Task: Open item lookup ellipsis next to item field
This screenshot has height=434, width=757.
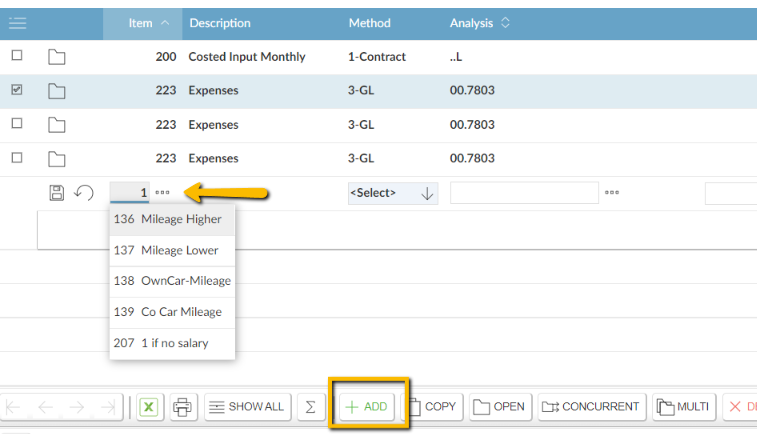Action: point(162,192)
